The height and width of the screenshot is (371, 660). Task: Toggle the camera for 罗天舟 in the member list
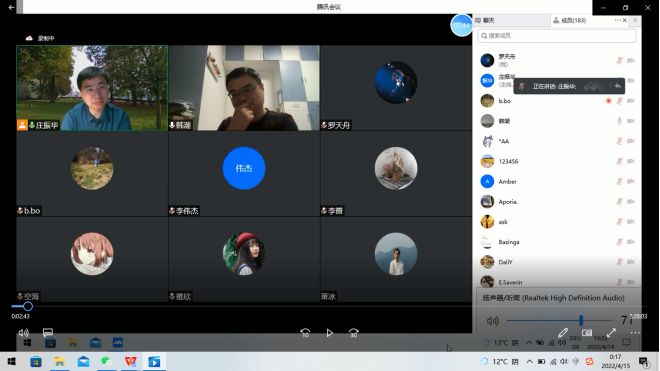click(x=631, y=61)
